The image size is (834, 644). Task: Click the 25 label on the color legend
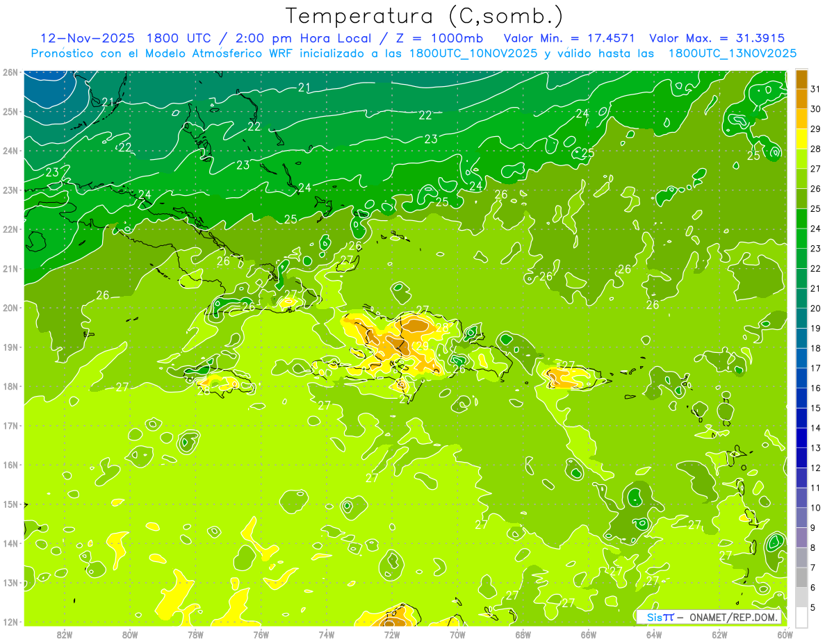[x=815, y=208]
